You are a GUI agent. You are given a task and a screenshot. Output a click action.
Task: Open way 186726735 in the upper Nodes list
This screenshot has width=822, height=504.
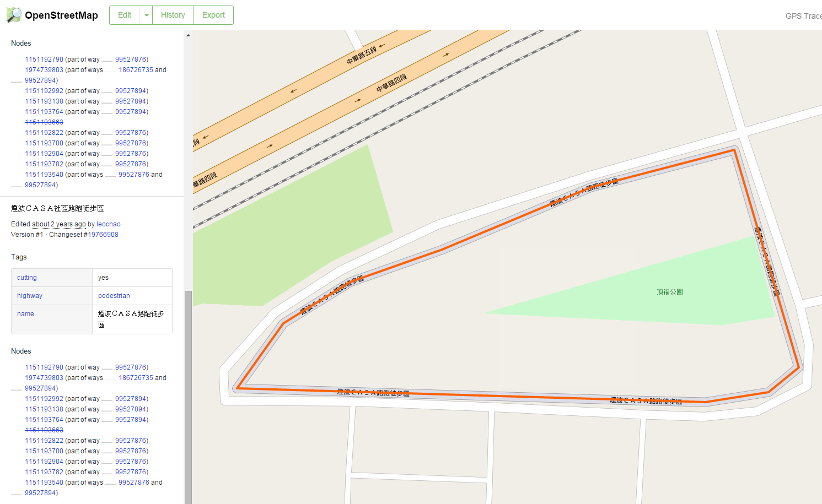136,70
